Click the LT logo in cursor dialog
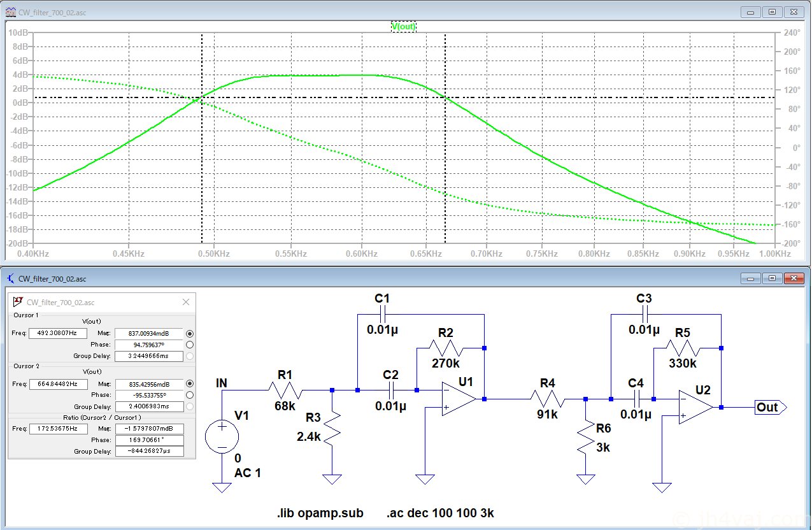 point(18,302)
